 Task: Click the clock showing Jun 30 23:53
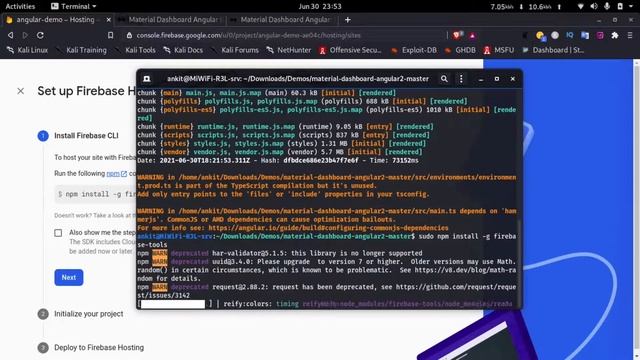click(x=320, y=6)
